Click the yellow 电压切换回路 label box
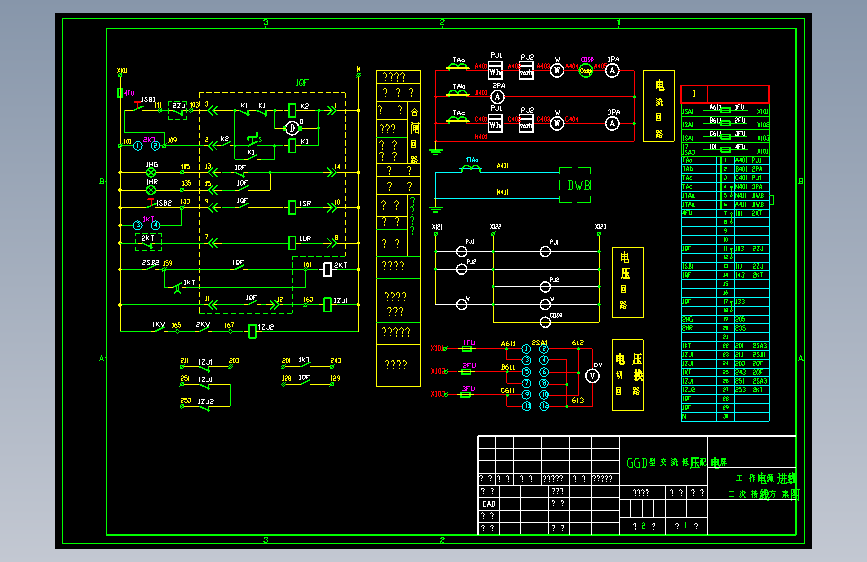This screenshot has height=562, width=867. [x=628, y=374]
